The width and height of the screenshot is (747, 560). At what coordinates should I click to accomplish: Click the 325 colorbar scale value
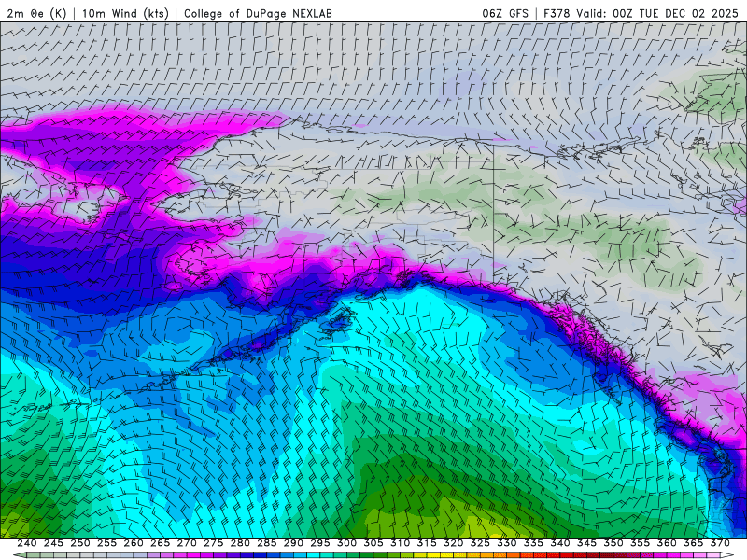click(480, 543)
